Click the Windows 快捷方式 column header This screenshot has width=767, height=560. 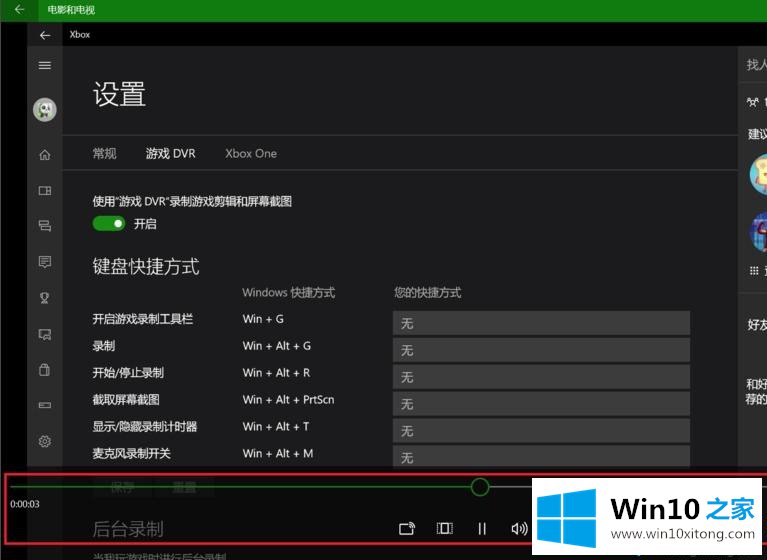pyautogui.click(x=289, y=293)
